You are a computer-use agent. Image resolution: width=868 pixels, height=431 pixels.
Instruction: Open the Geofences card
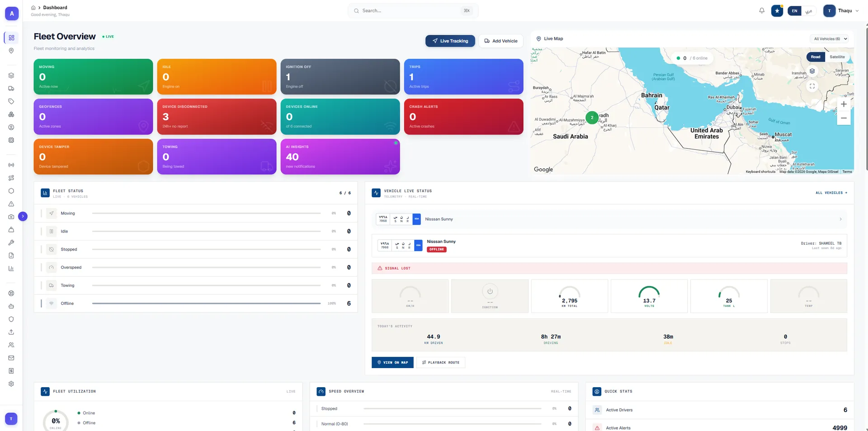click(93, 117)
